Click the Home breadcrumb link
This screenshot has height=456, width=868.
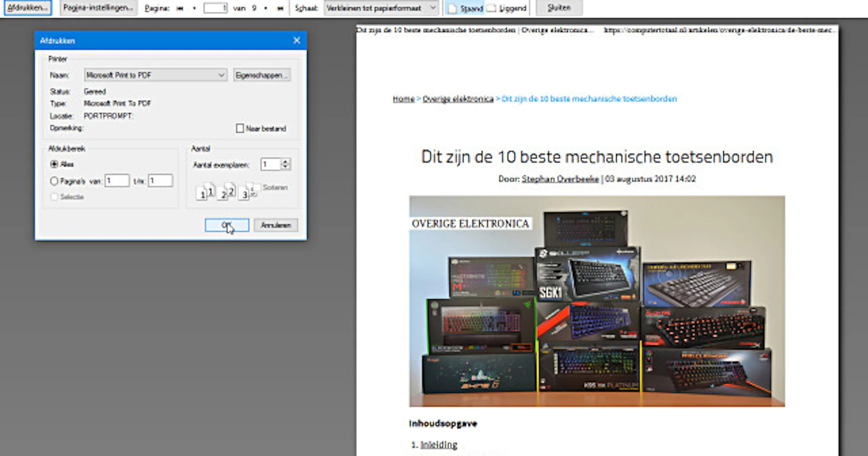coord(404,99)
